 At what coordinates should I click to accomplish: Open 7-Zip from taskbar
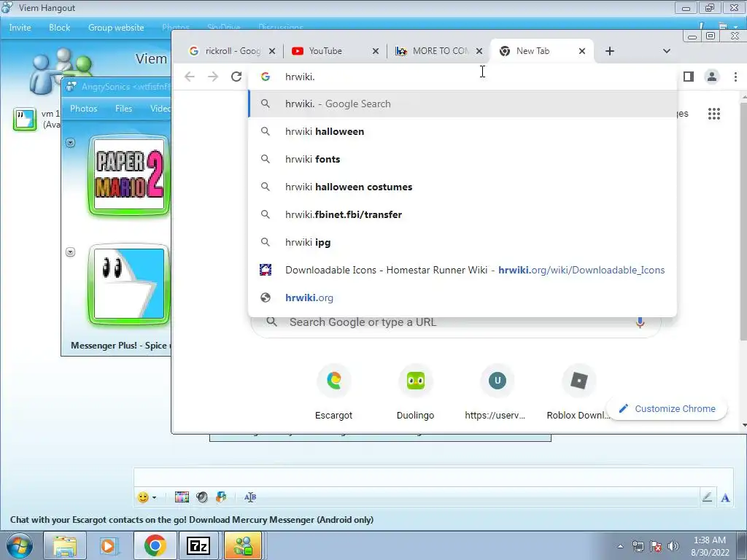coord(198,545)
